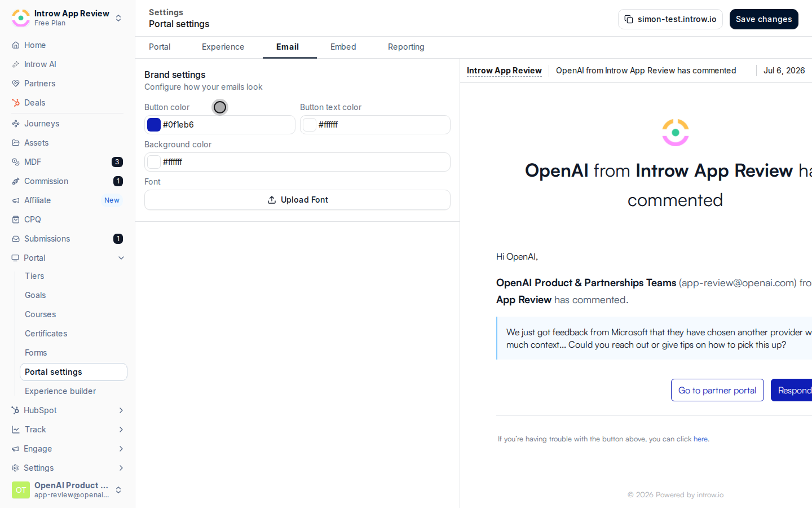Click the OT user avatar
The height and width of the screenshot is (508, 812).
[x=21, y=490]
